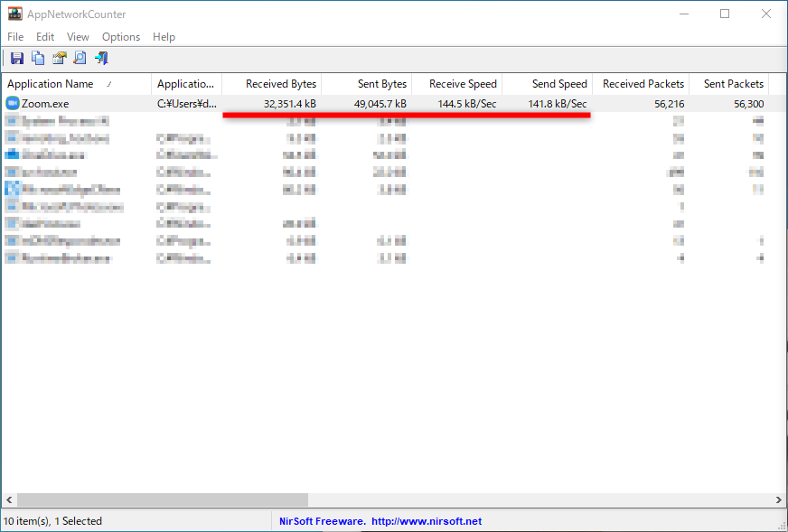Viewport: 788px width, 532px height.
Task: Open the http://www.nirsoft.net link
Action: [x=427, y=521]
